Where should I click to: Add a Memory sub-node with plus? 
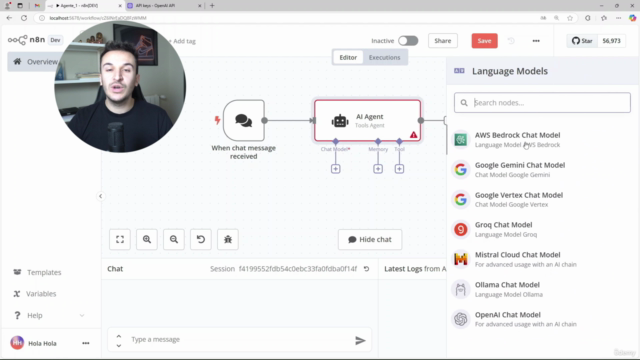coord(378,169)
